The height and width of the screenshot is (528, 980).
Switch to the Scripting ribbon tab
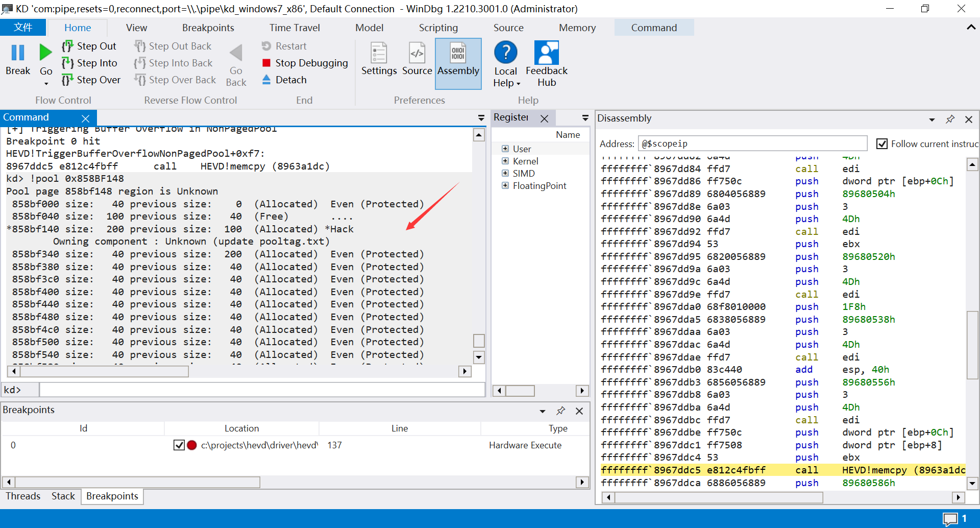coord(438,28)
